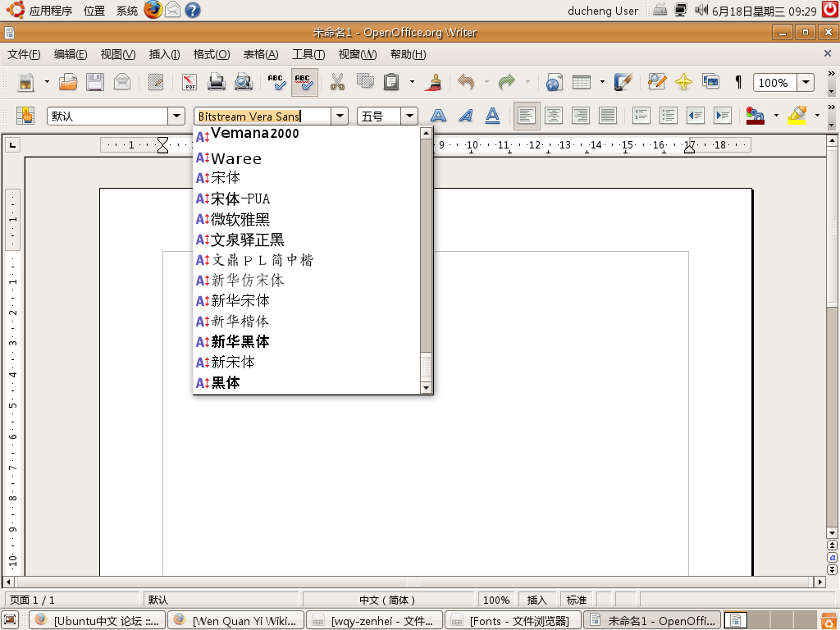840x630 pixels.
Task: Open Styles and Formatting window icon
Action: 25,116
